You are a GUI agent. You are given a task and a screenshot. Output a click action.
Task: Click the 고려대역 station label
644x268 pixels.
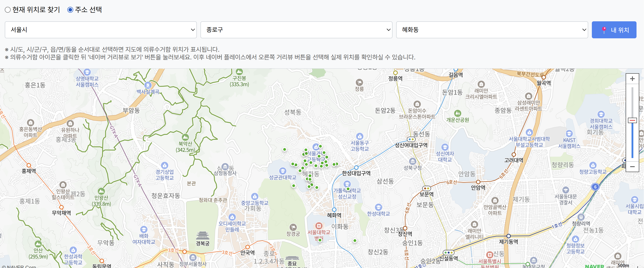click(514, 160)
